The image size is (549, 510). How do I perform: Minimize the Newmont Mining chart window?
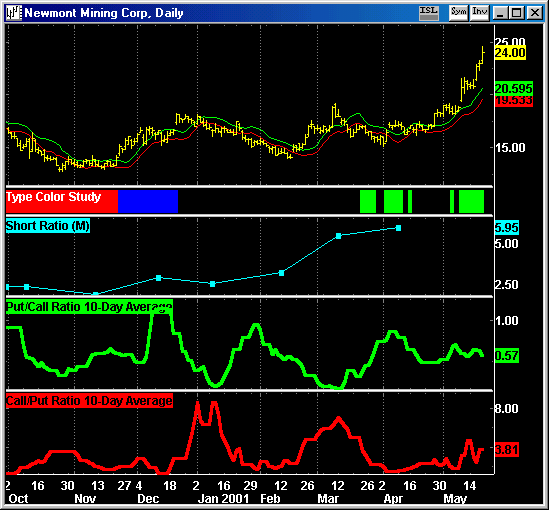coord(500,13)
